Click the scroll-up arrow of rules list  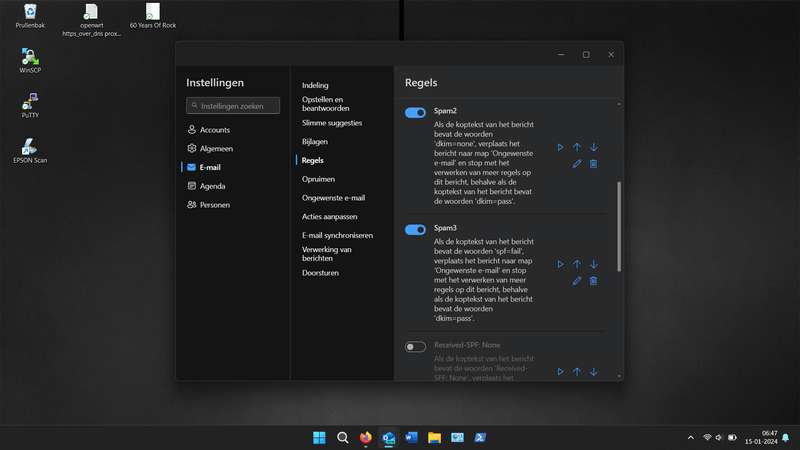point(619,104)
